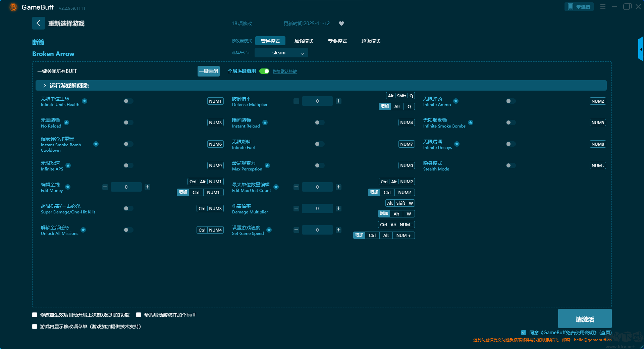
Task: Expand the pre-game reading section
Action: click(45, 86)
